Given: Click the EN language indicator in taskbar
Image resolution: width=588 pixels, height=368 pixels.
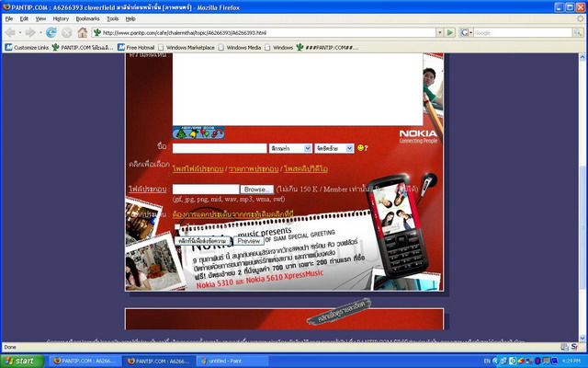Looking at the screenshot, I should tap(487, 361).
